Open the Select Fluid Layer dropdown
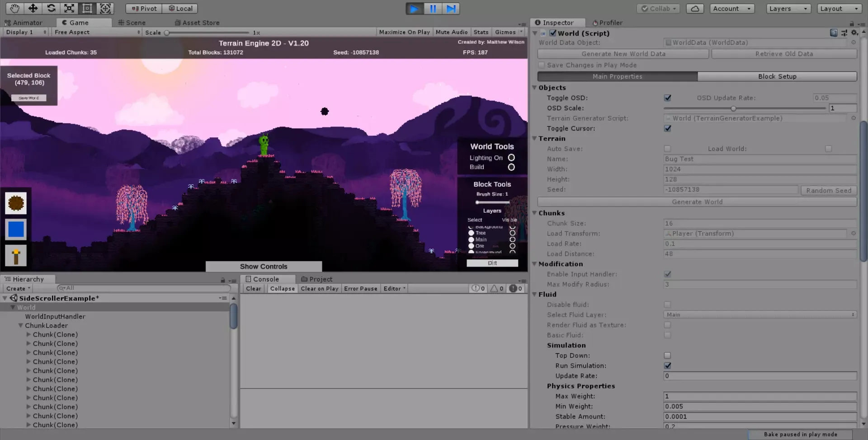The height and width of the screenshot is (440, 868). [x=759, y=315]
